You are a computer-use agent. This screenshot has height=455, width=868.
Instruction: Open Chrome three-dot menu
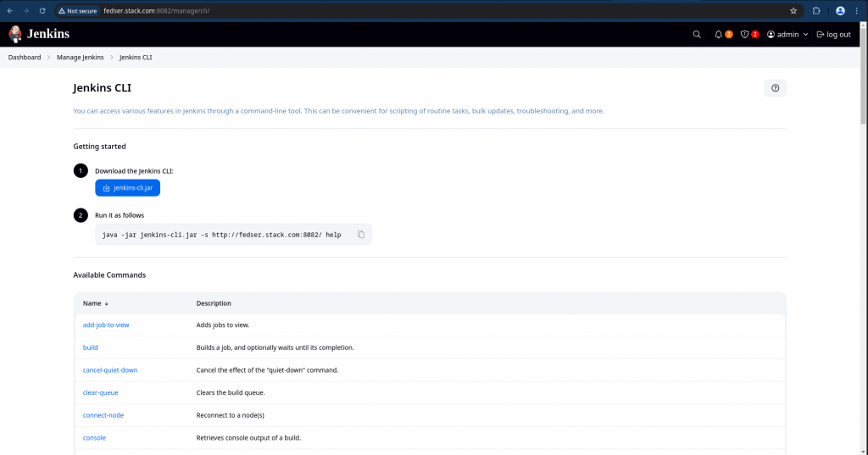(x=858, y=11)
